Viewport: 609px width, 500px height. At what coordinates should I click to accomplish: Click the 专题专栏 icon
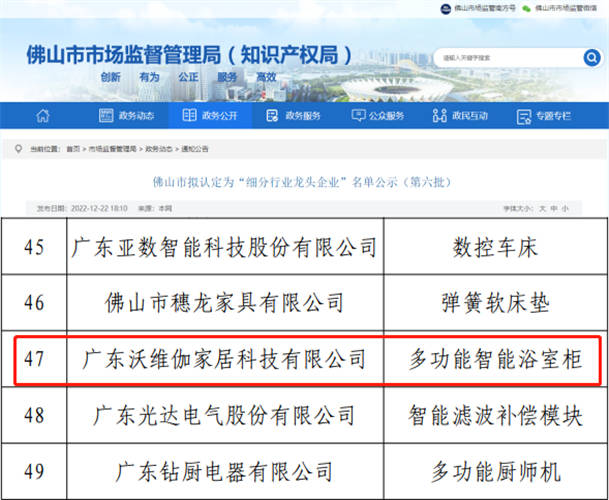click(x=524, y=116)
